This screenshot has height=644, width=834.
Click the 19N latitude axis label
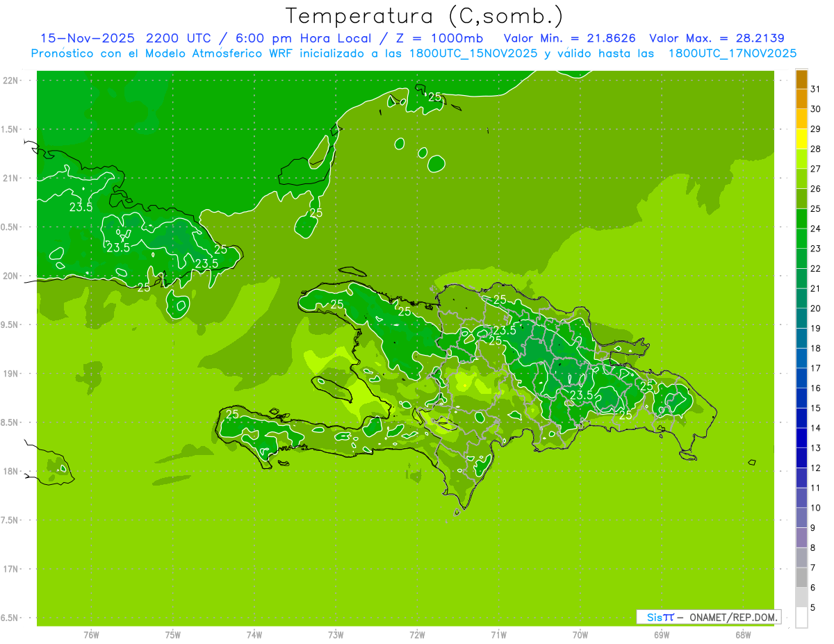click(10, 374)
